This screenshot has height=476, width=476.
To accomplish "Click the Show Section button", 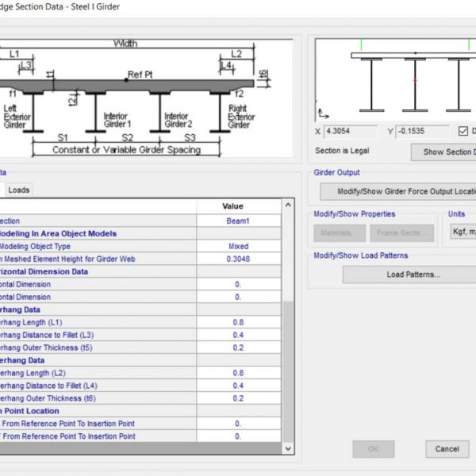I will pos(443,152).
